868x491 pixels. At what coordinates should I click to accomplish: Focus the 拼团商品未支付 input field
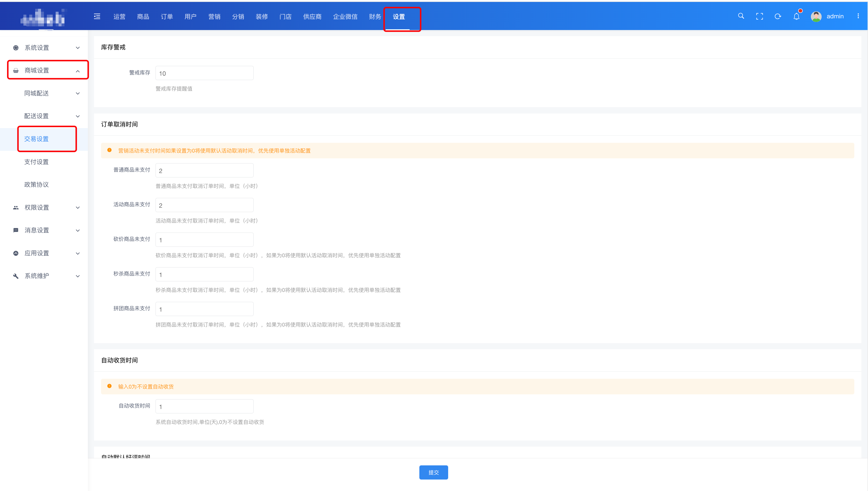(204, 309)
